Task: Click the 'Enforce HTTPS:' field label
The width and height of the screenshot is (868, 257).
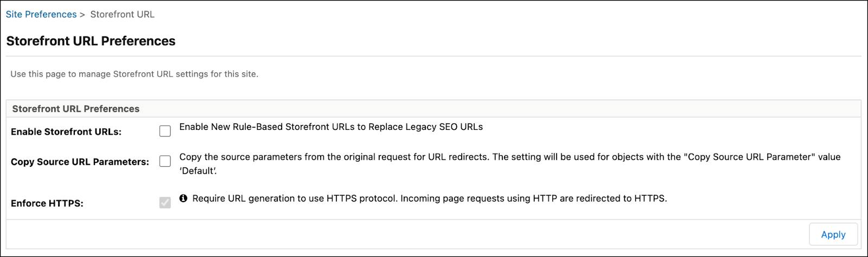Action: pyautogui.click(x=47, y=203)
